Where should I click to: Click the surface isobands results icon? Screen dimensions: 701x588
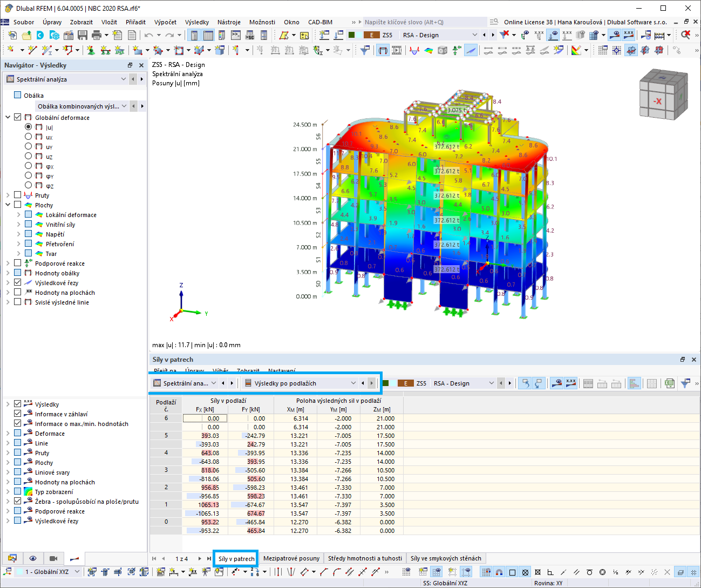pyautogui.click(x=428, y=50)
